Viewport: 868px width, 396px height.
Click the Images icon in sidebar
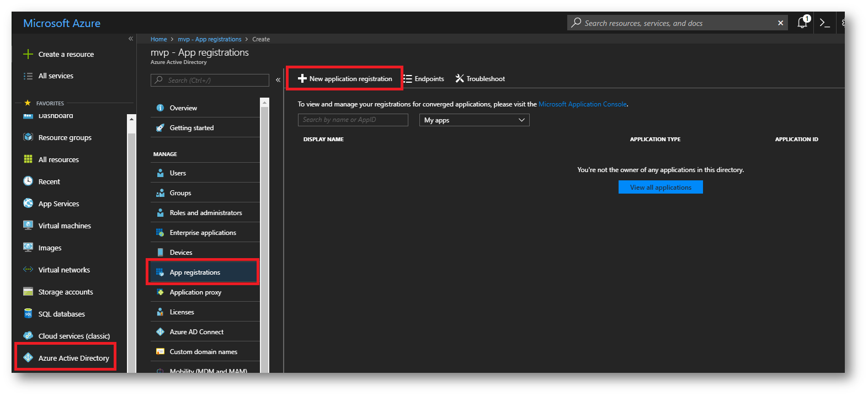(28, 248)
